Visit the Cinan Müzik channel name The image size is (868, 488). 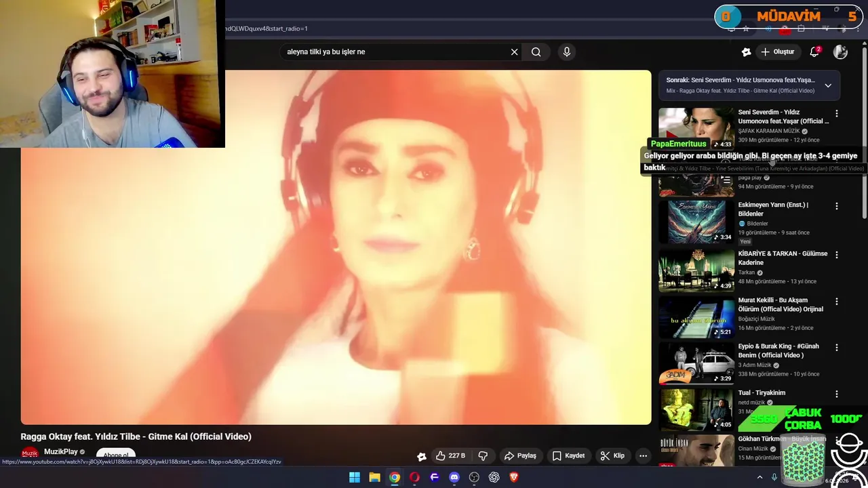tap(753, 448)
